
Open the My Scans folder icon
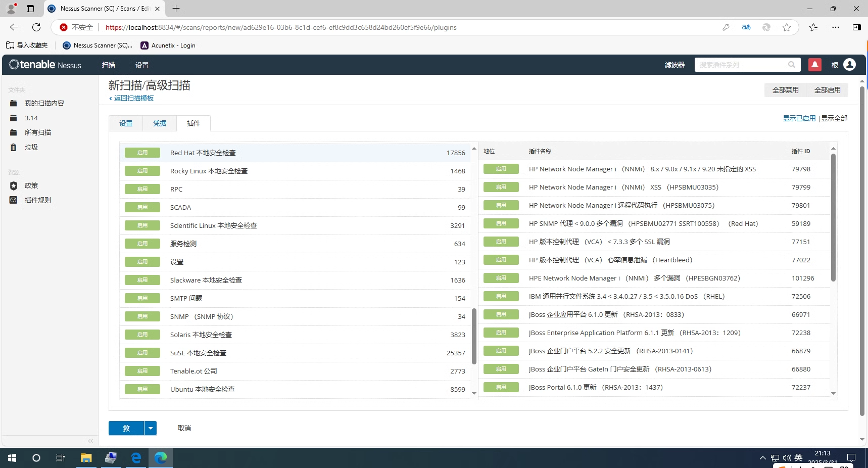click(14, 103)
